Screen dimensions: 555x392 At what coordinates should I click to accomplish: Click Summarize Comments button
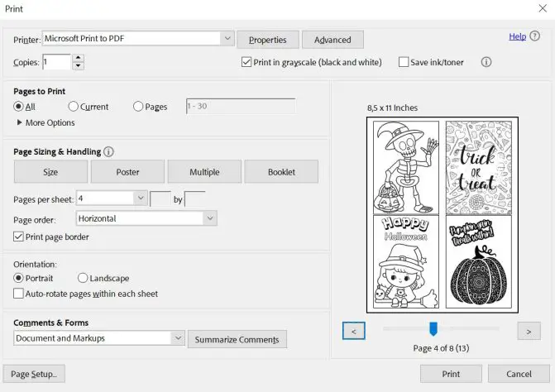[237, 339]
